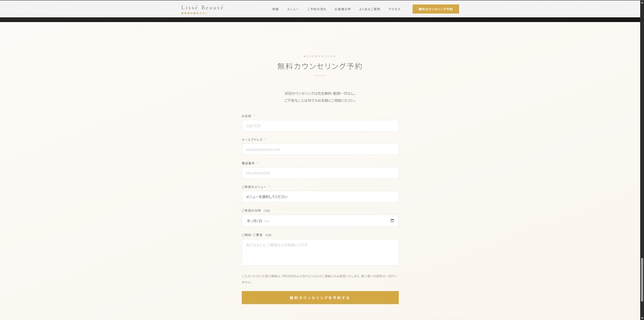Submit with 無料カウンセリングを予約する button
This screenshot has height=320, width=644.
pos(320,298)
